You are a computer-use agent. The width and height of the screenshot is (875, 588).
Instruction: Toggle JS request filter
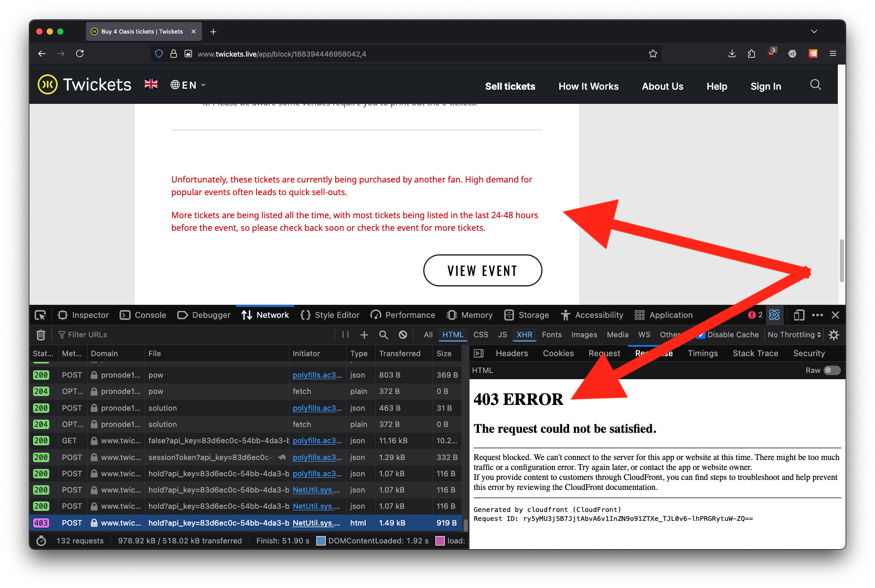coord(502,335)
